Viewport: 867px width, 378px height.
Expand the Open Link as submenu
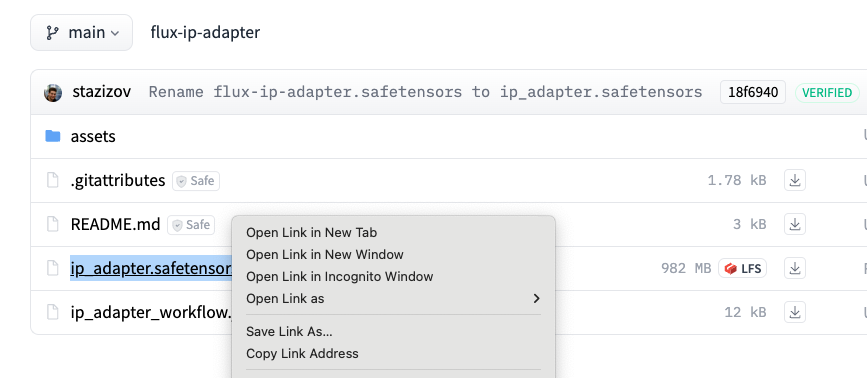tap(393, 298)
